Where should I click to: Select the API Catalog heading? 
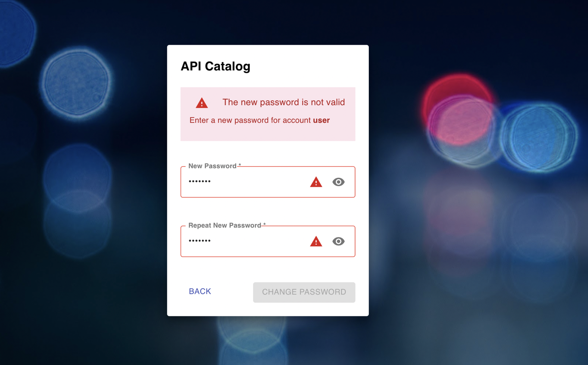tap(215, 66)
